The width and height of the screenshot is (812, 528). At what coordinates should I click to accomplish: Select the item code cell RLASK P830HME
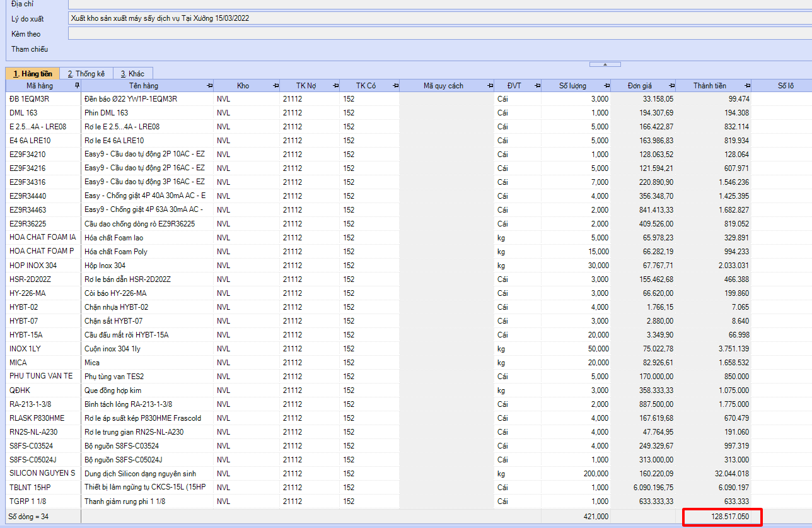click(43, 418)
